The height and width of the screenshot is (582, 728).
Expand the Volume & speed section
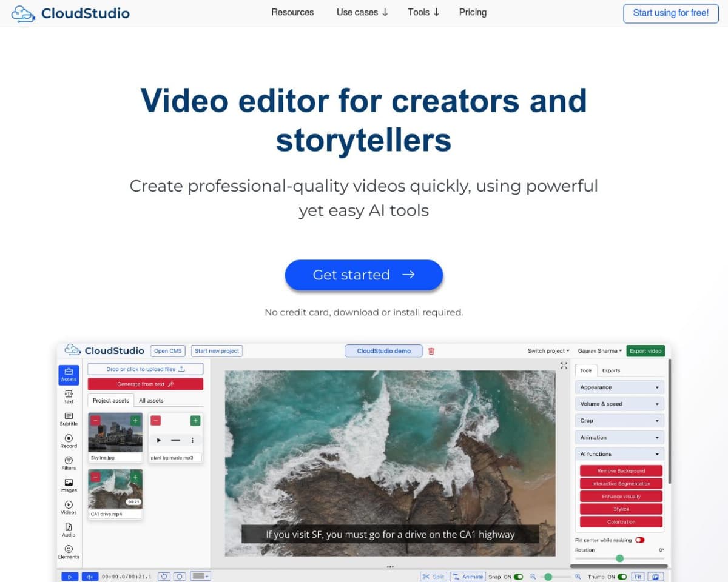coord(619,404)
